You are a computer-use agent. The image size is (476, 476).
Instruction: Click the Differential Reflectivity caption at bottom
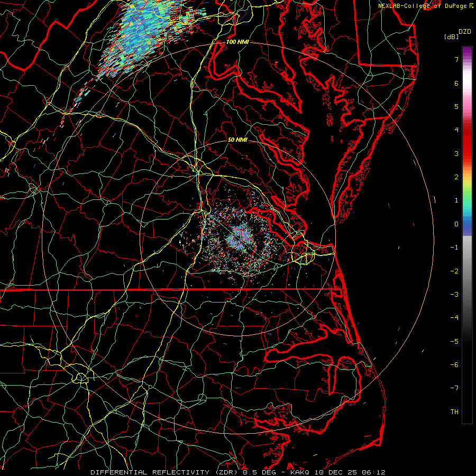click(x=238, y=472)
